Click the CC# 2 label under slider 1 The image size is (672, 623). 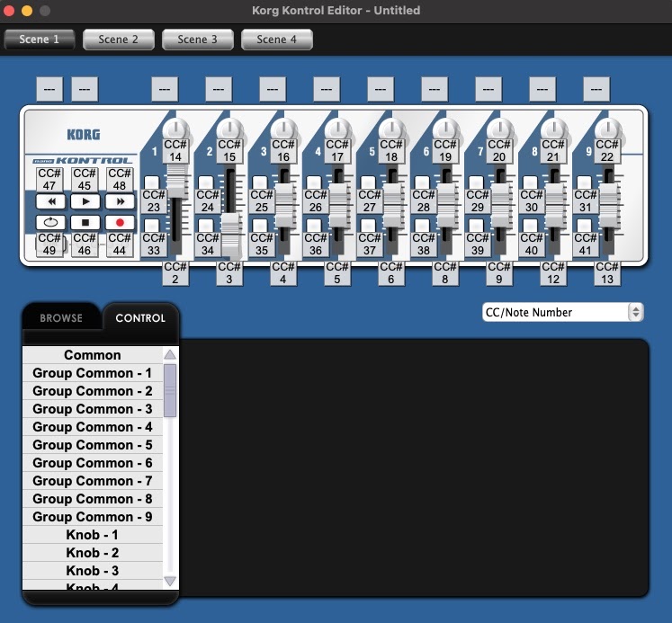[175, 272]
